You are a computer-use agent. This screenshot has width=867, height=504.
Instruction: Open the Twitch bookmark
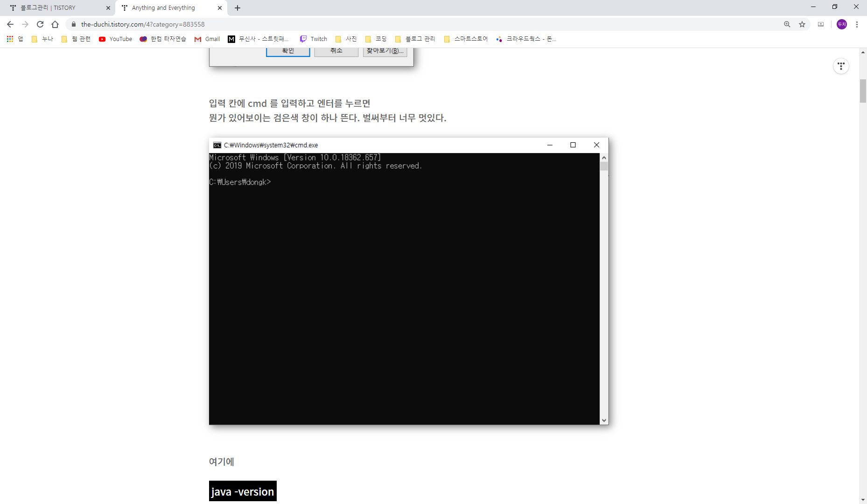pyautogui.click(x=313, y=39)
